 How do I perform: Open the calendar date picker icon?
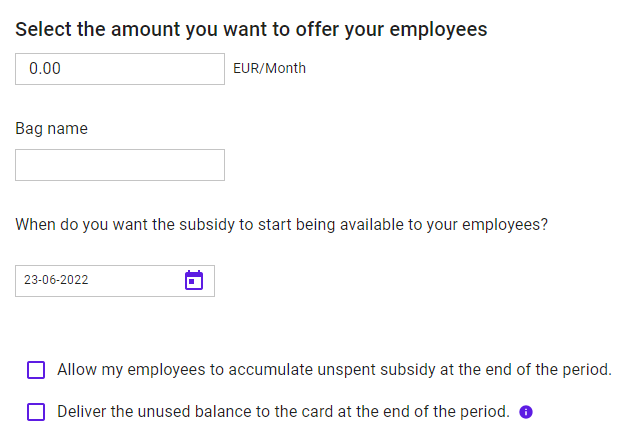(194, 280)
